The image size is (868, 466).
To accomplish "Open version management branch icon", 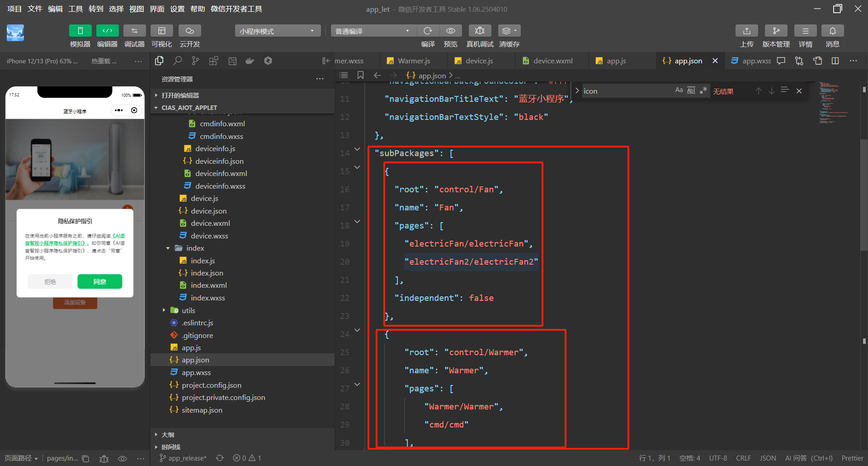I will (x=776, y=31).
